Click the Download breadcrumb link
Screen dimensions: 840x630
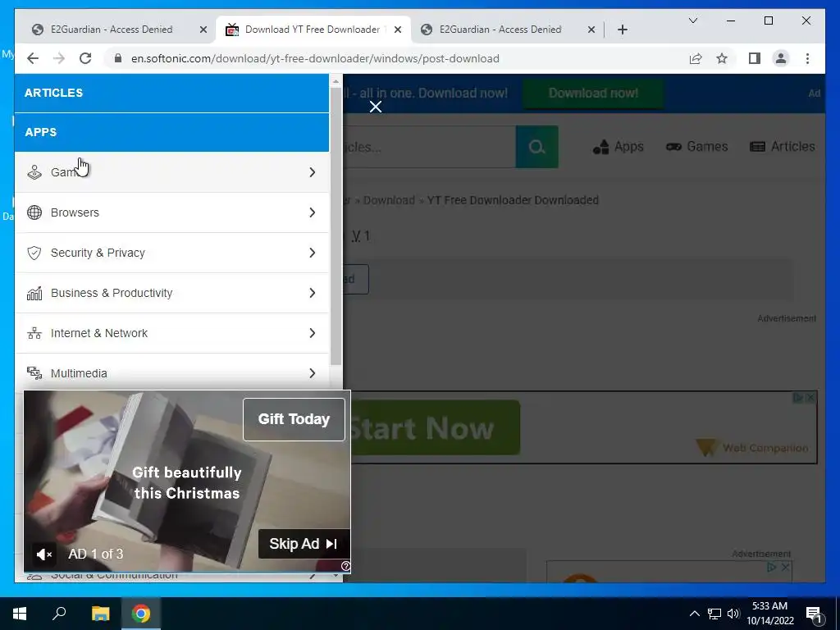click(389, 200)
